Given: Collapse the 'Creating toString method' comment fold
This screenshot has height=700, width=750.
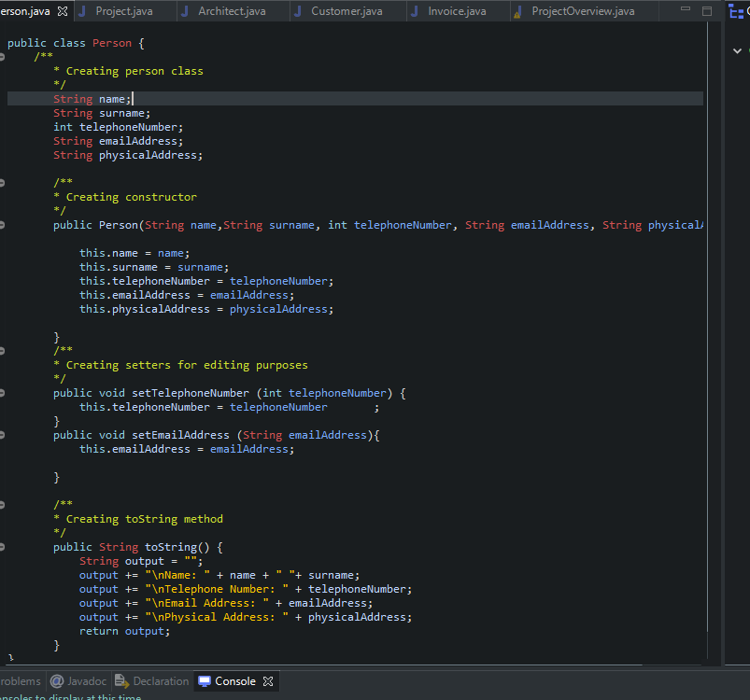Looking at the screenshot, I should tap(2, 505).
